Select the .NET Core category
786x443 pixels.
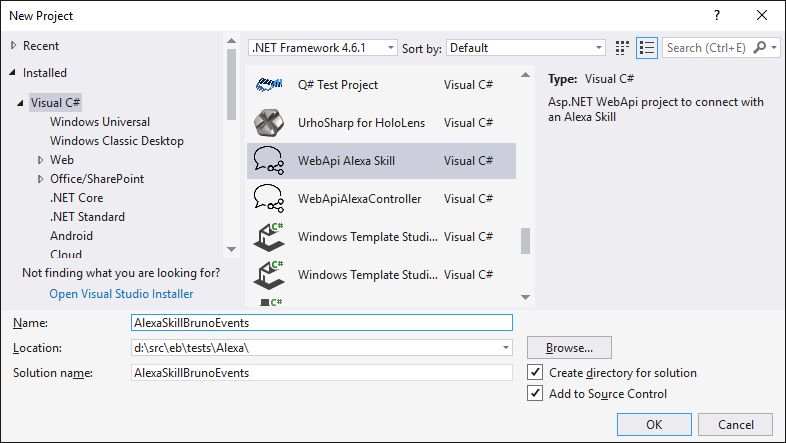76,198
